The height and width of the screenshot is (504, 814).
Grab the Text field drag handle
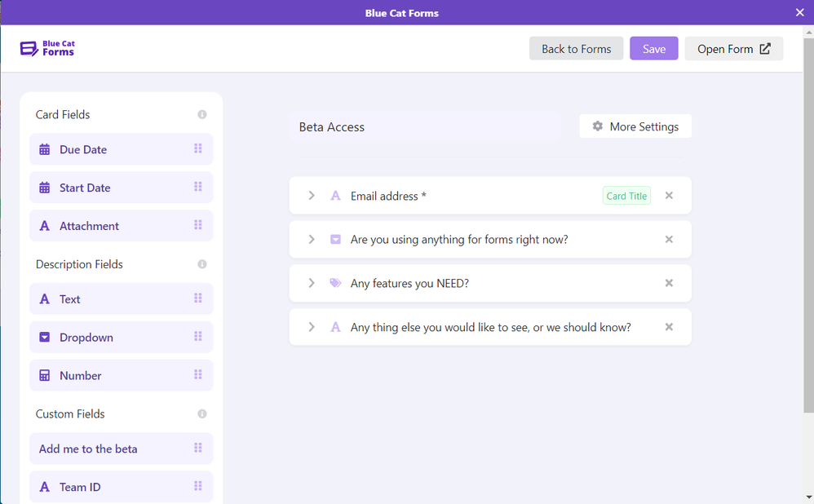pyautogui.click(x=197, y=298)
